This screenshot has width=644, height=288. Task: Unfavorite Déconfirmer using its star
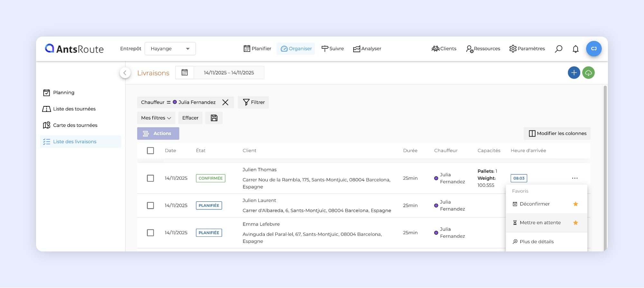[x=576, y=204]
